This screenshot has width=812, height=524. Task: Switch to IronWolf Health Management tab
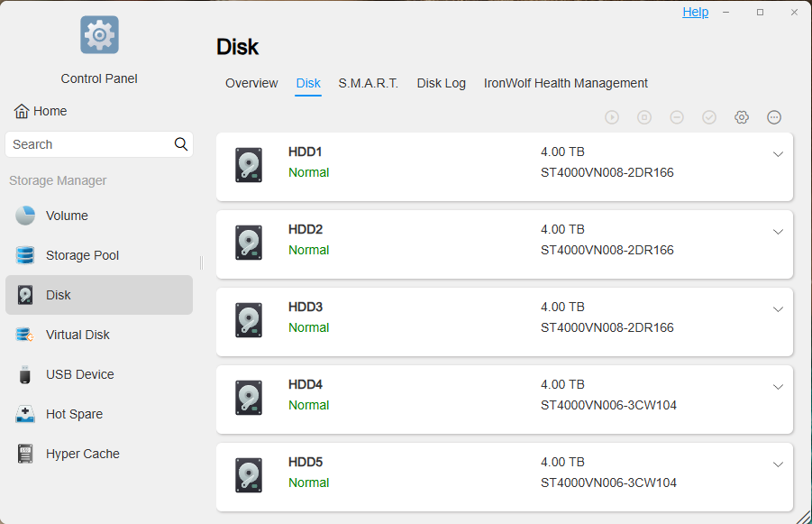pyautogui.click(x=565, y=84)
